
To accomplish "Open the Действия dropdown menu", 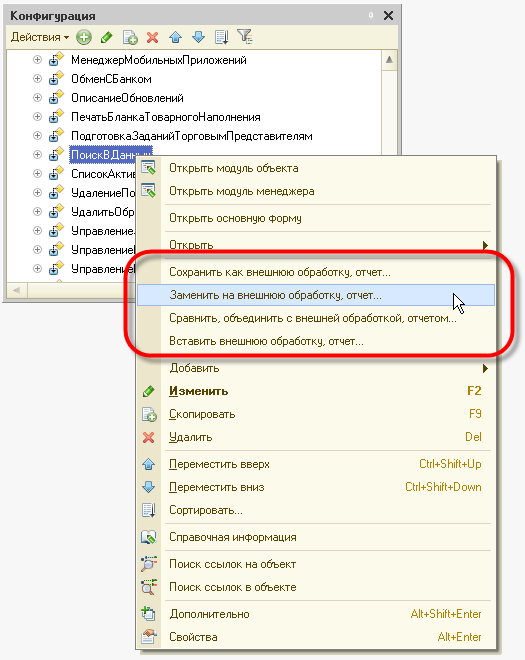I will [x=40, y=37].
